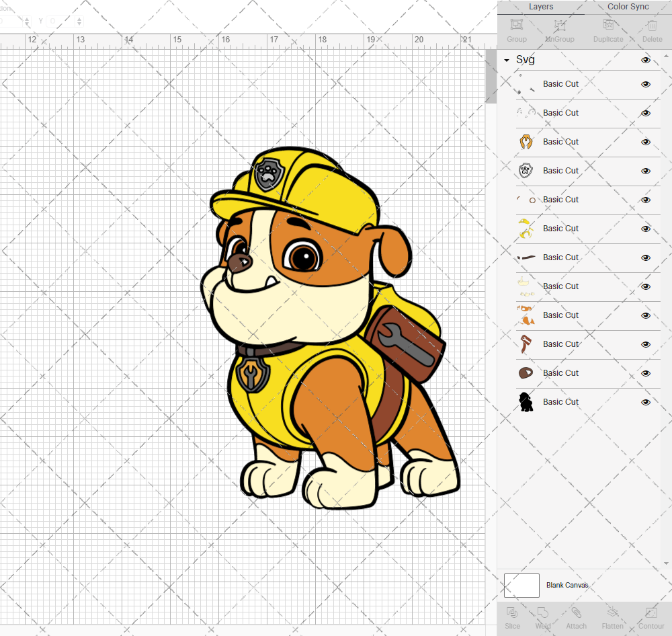Click the Slice tool at the panel bottom
Screen dimensions: 672x636
click(512, 612)
